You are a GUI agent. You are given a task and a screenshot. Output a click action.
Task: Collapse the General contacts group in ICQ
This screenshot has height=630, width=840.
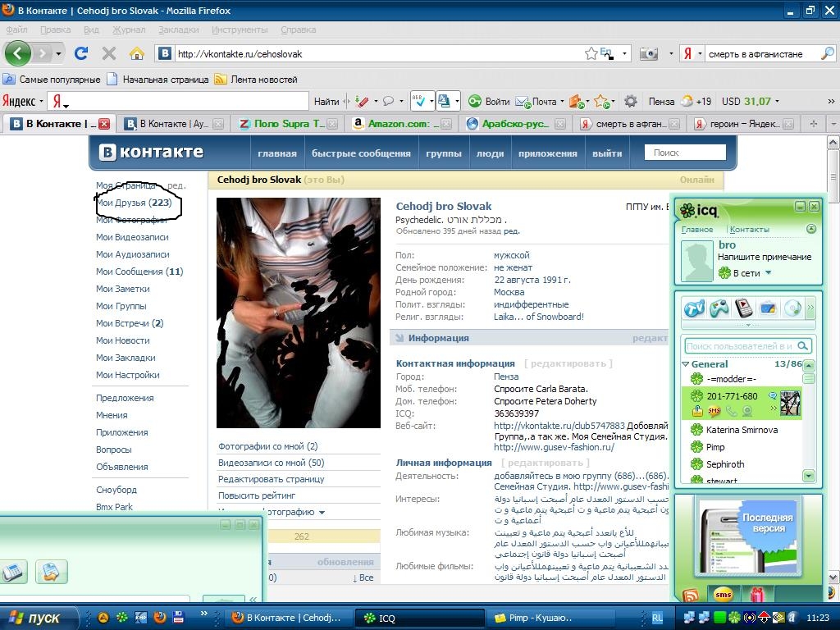coord(685,363)
